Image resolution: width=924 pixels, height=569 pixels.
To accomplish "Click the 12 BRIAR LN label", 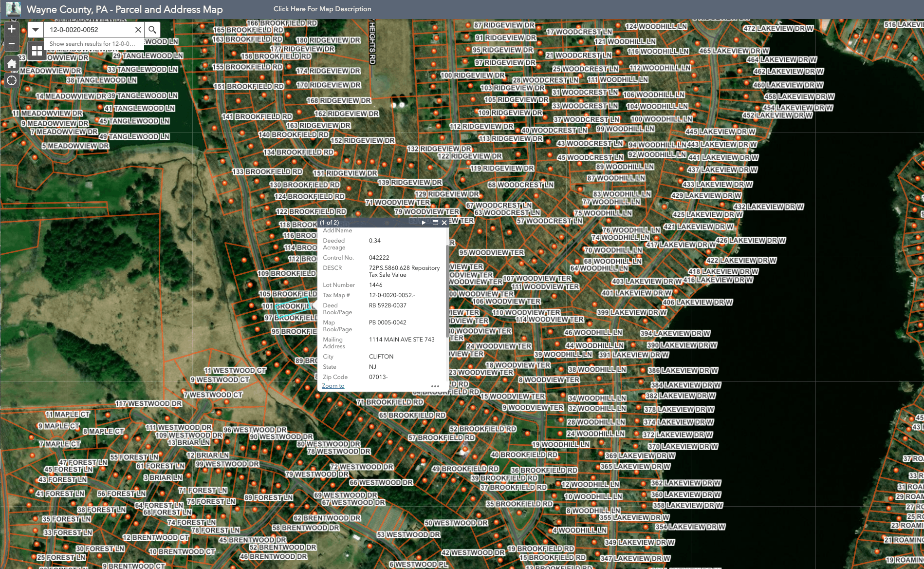I will 208,455.
